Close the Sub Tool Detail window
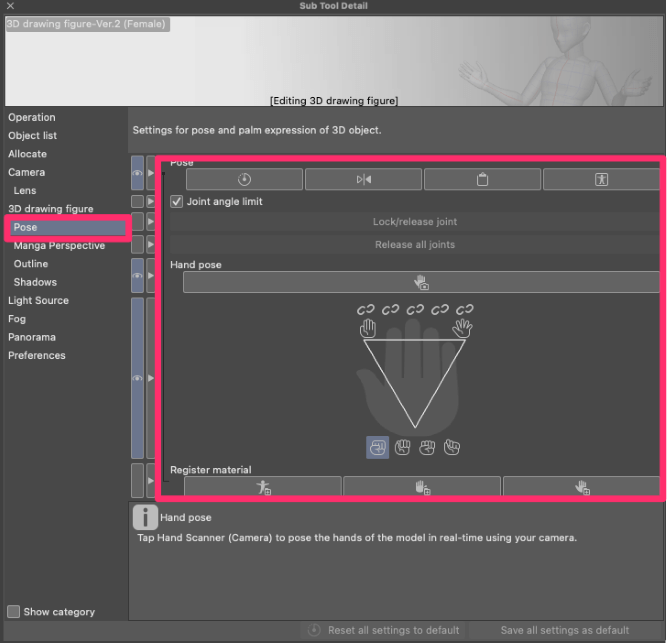Screen dimensions: 667x643 [11, 6]
